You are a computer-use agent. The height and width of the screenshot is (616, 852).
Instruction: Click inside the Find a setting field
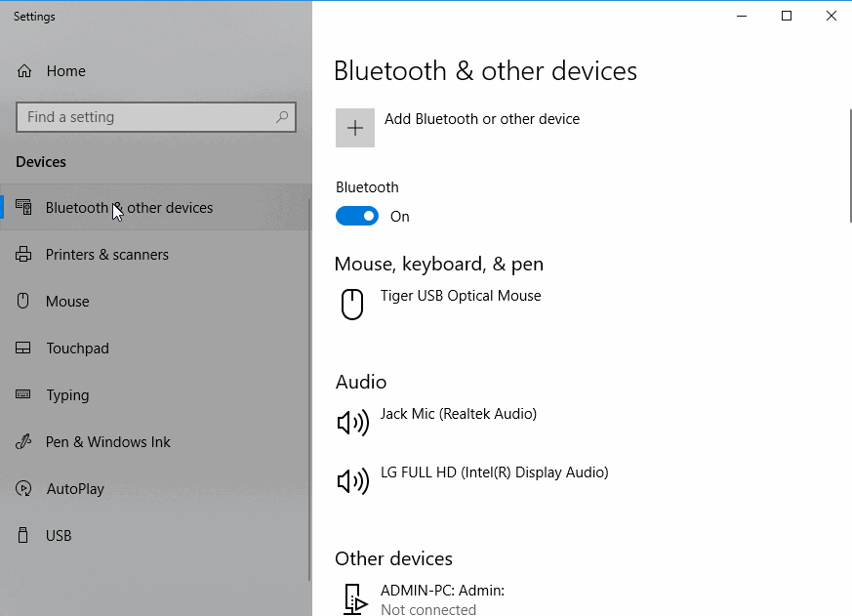(x=156, y=117)
